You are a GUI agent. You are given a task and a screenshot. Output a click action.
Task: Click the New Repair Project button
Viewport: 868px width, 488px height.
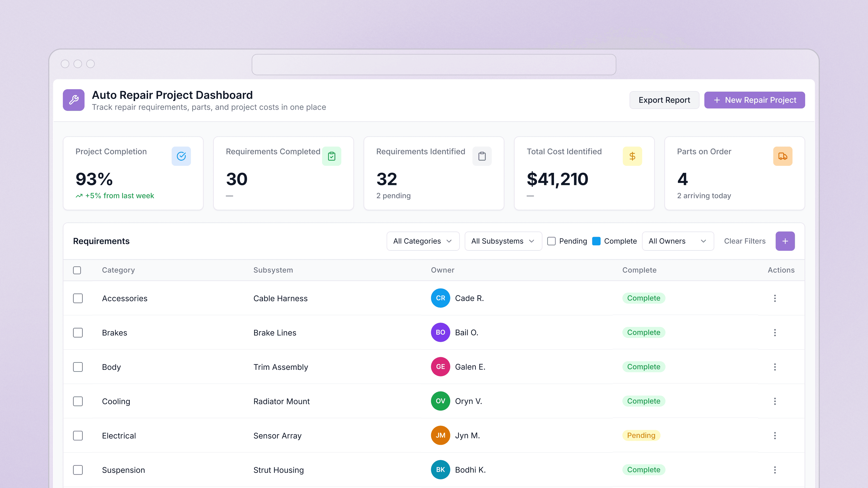tap(755, 100)
